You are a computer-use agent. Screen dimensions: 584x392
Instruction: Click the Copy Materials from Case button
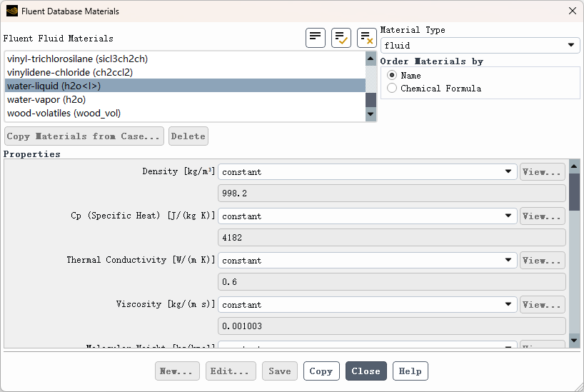84,136
